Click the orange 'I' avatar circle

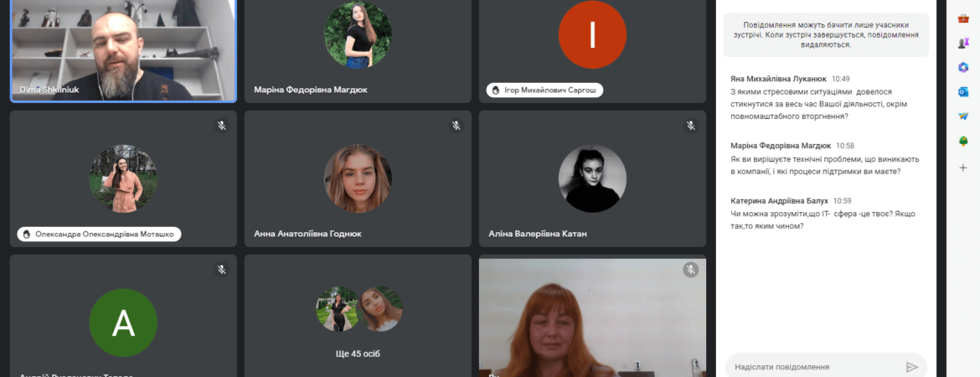click(592, 35)
